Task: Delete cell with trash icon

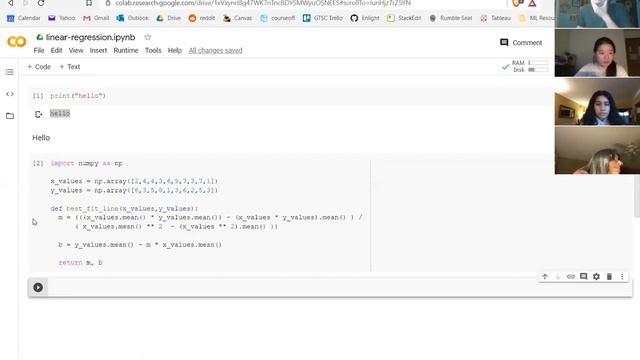Action: coord(609,277)
